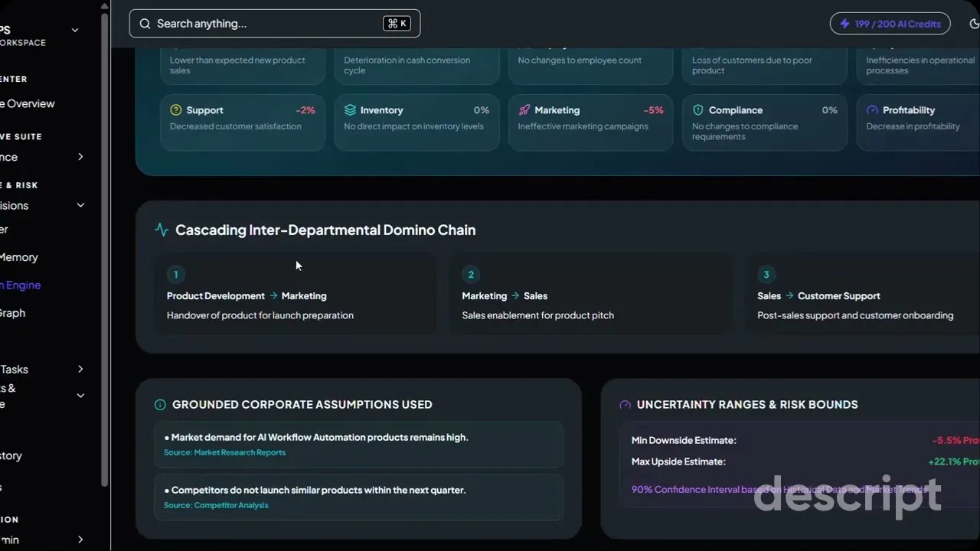Open the Support impact card

tap(243, 122)
